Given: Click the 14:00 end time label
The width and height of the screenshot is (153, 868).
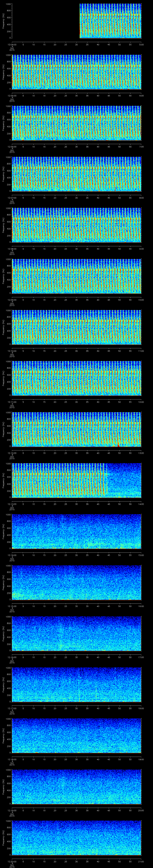Looking at the screenshot, I should tap(141, 504).
